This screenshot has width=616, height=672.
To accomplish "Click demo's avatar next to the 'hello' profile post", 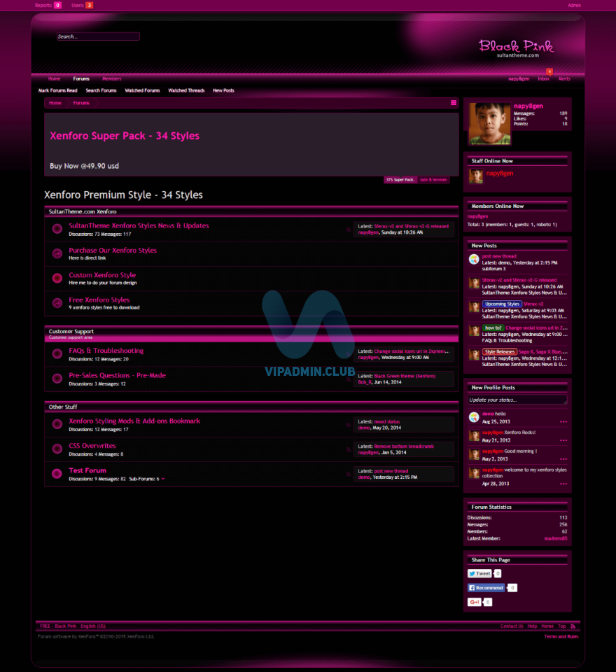I will pyautogui.click(x=474, y=417).
